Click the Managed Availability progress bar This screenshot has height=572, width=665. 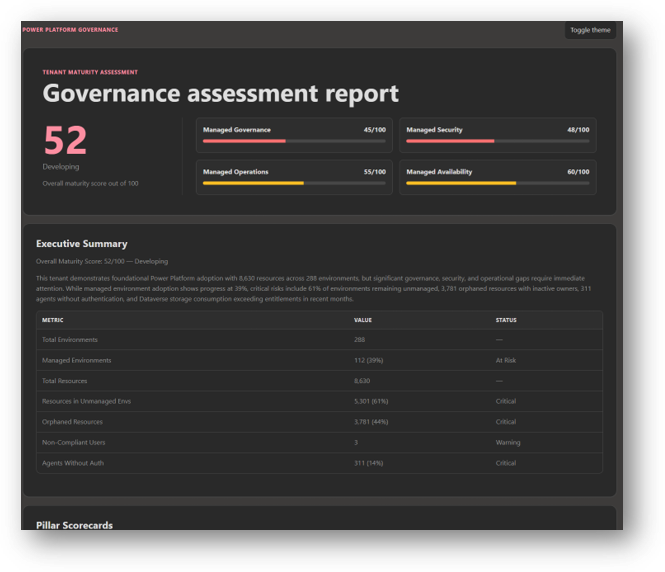pyautogui.click(x=497, y=183)
